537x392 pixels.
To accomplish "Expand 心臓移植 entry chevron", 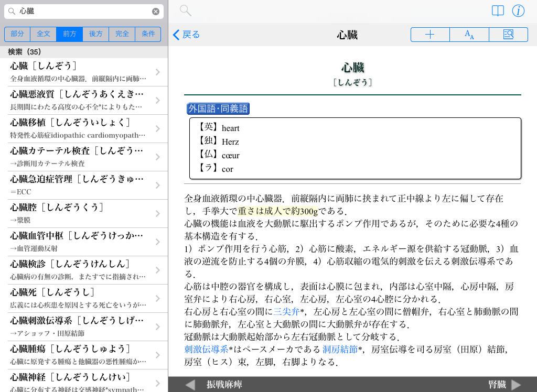I will tap(157, 129).
